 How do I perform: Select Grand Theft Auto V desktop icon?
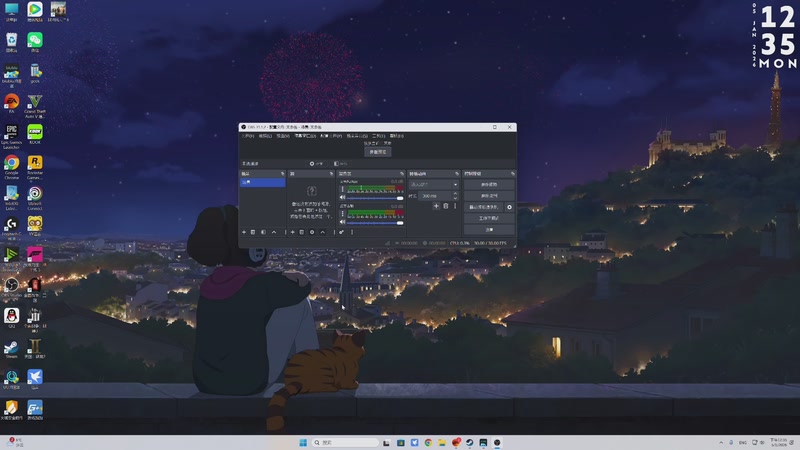tap(35, 106)
